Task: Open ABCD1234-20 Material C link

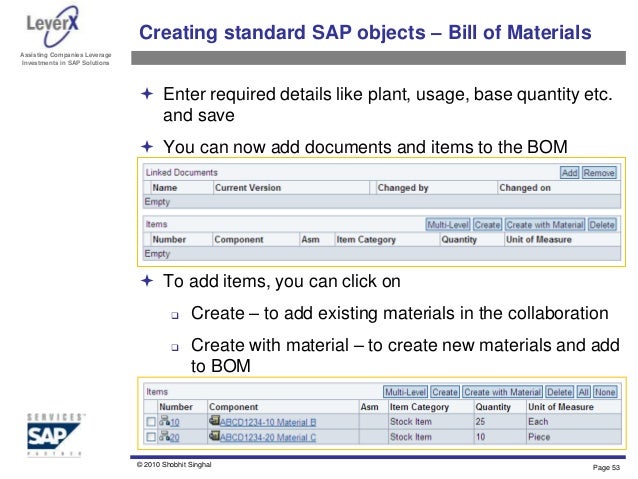Action: [x=268, y=437]
